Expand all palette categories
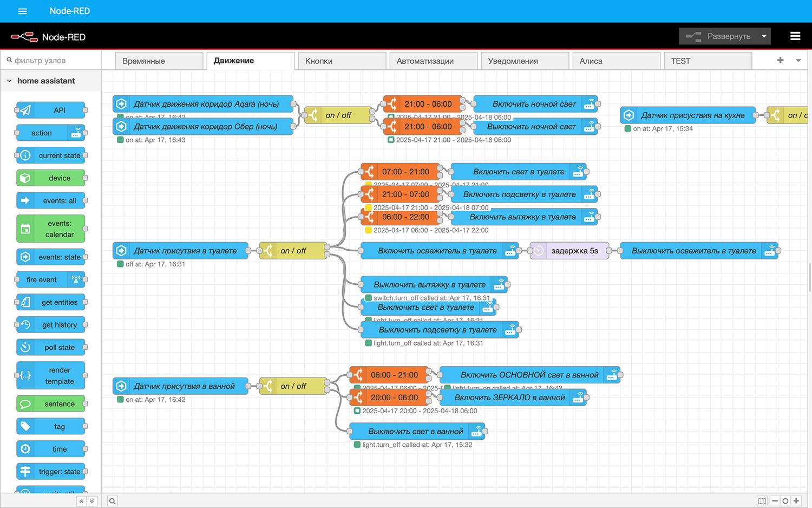Screen dimensions: 812x508 91,501
